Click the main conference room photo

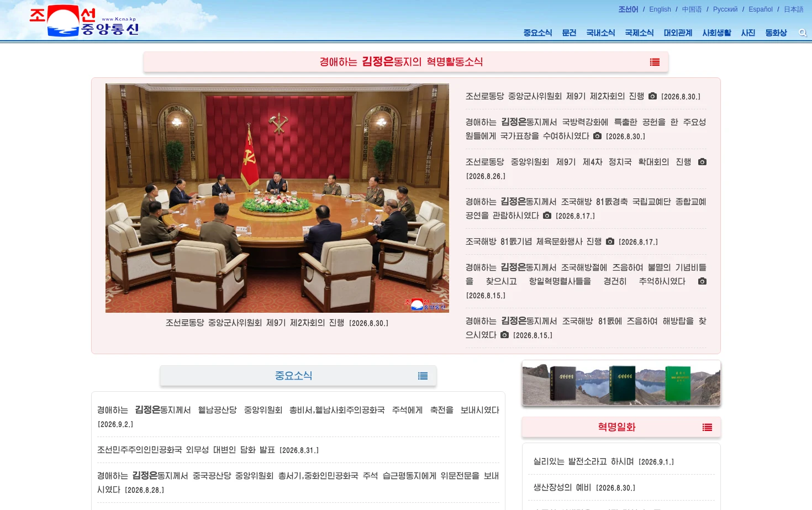(277, 198)
